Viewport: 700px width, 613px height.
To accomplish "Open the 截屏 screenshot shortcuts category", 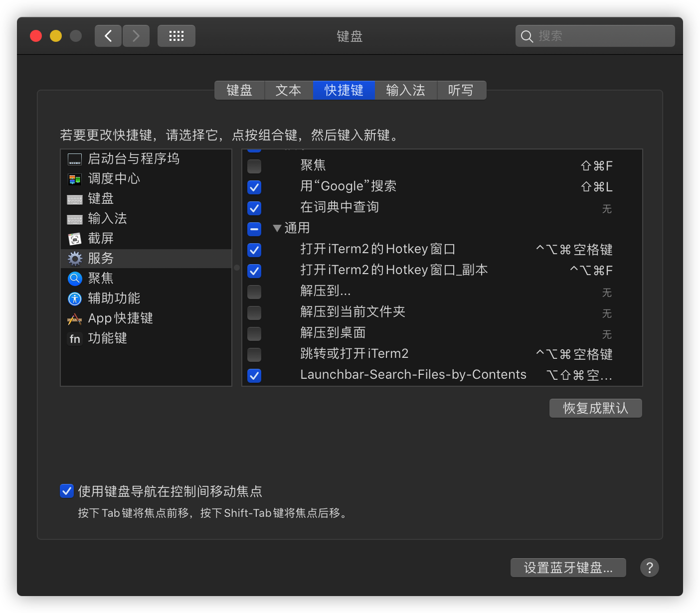I will tap(74, 238).
